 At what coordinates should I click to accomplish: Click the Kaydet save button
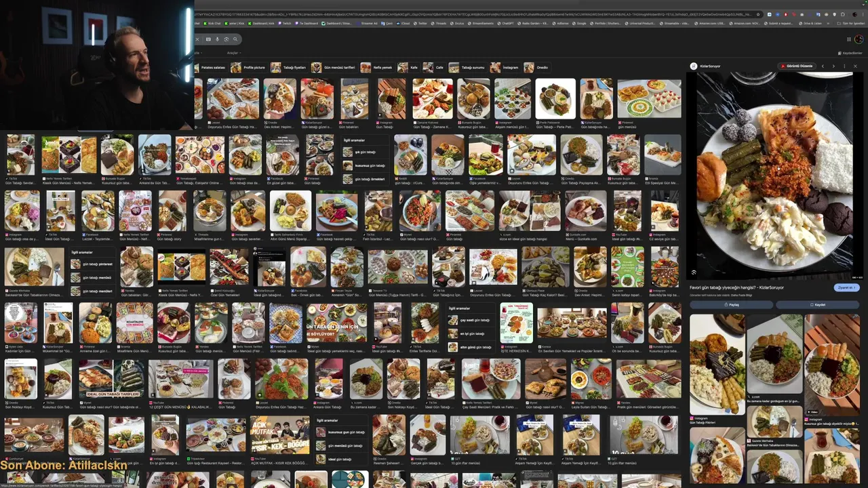817,305
